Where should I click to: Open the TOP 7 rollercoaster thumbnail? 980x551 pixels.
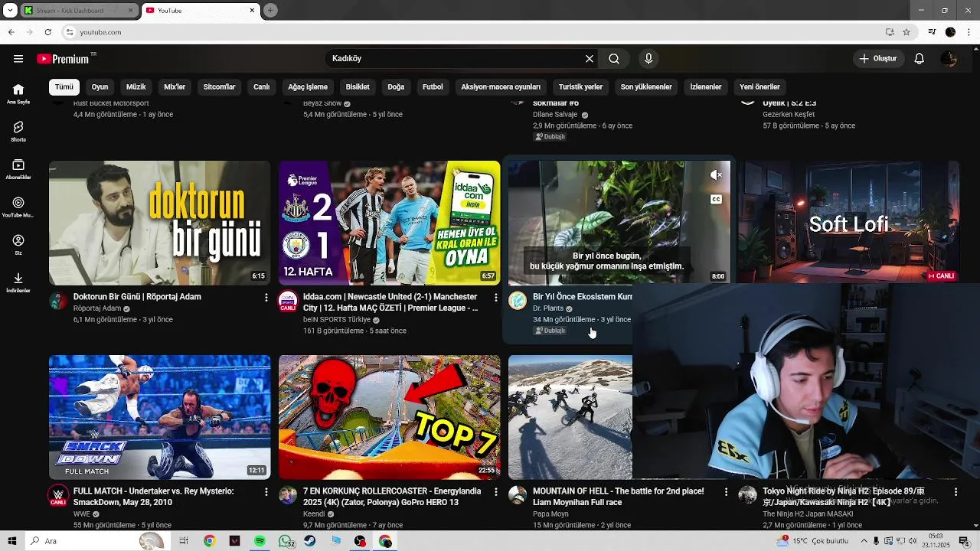pyautogui.click(x=390, y=417)
